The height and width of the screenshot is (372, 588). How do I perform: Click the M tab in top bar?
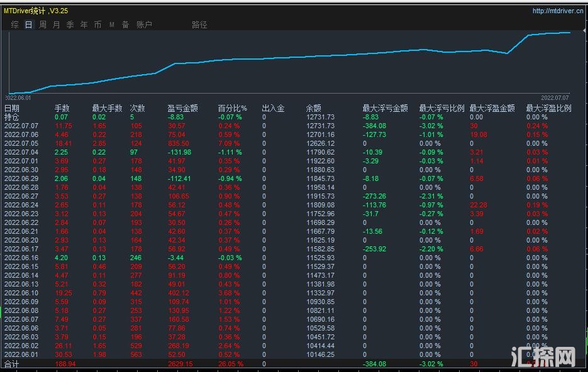click(x=111, y=25)
